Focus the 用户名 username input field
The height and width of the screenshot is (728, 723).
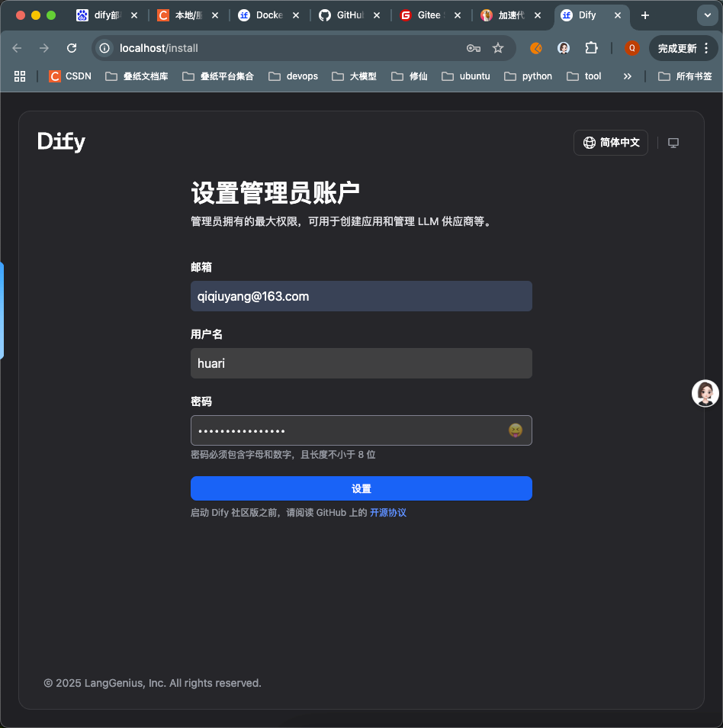pos(361,363)
